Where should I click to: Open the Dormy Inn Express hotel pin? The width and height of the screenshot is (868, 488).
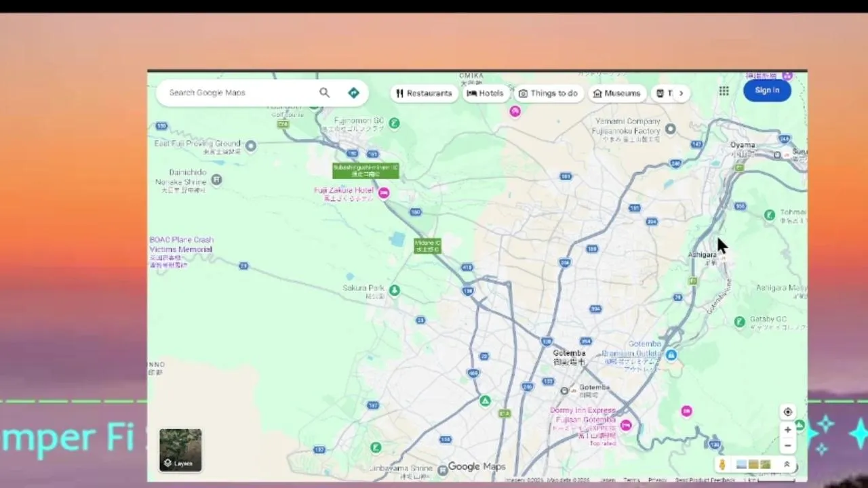(626, 426)
